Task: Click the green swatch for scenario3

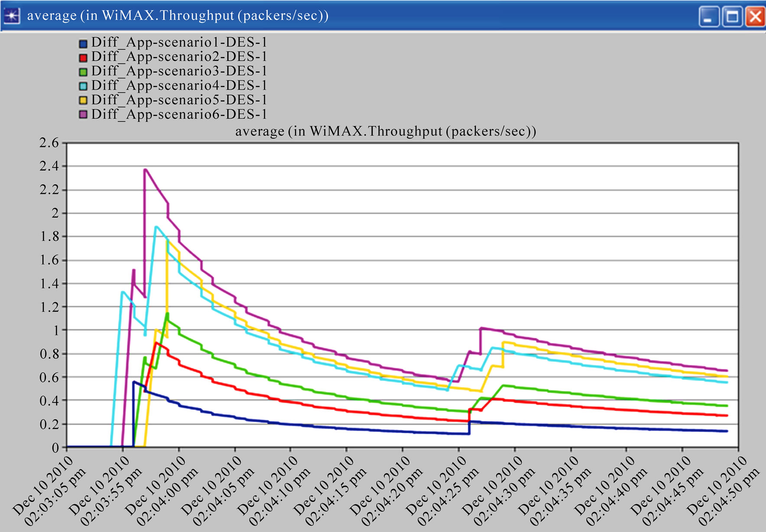Action: click(83, 72)
